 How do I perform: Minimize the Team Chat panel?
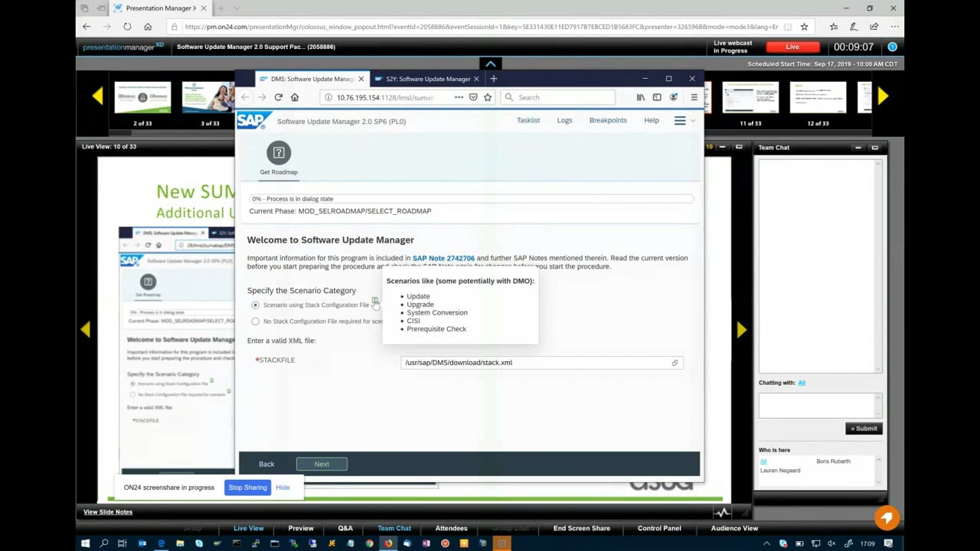[857, 147]
